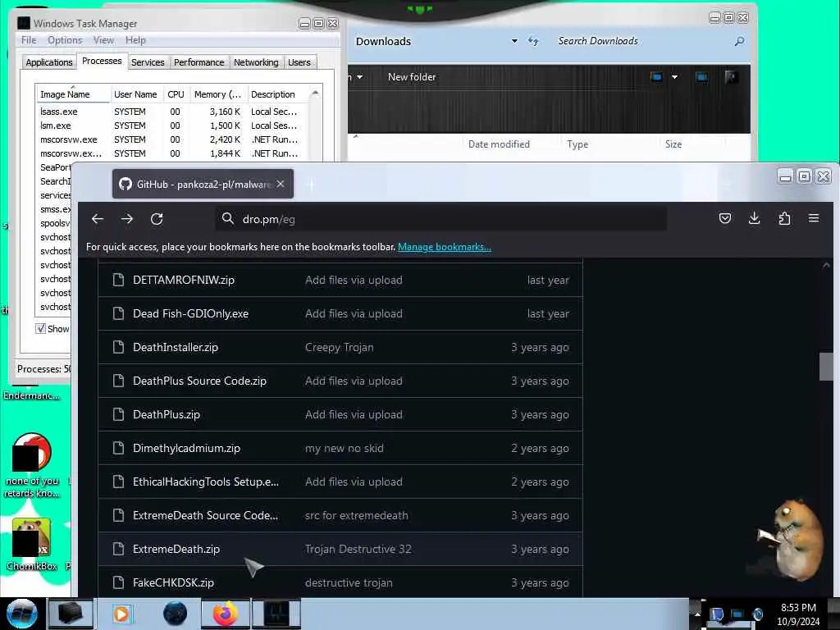
Task: Switch to Users tab
Action: (x=299, y=62)
